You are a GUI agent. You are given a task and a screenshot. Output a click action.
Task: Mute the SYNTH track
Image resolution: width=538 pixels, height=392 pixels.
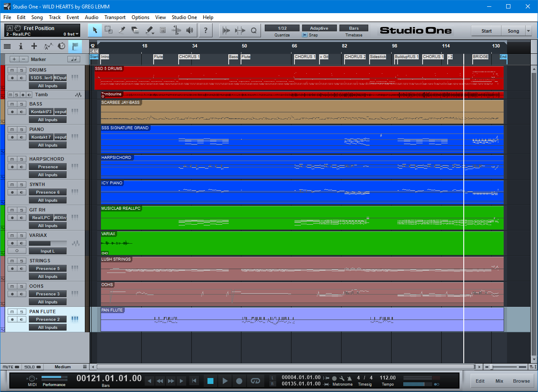click(x=12, y=184)
